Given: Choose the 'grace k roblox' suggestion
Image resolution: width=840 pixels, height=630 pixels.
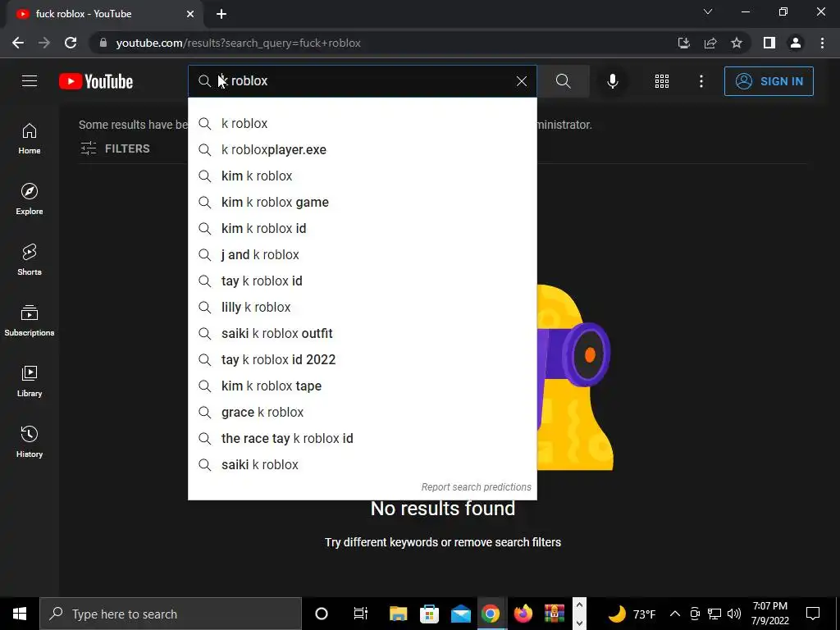Looking at the screenshot, I should coord(362,412).
